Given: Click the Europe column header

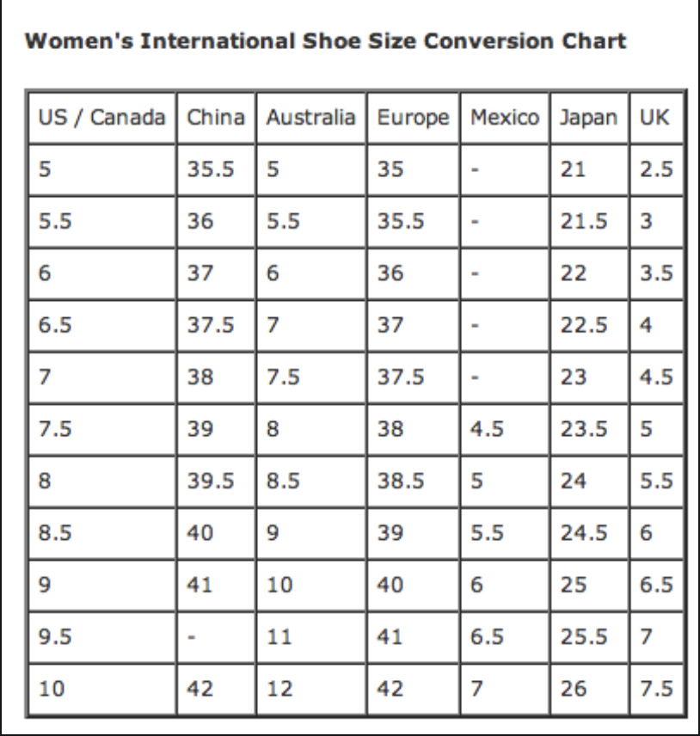Looking at the screenshot, I should click(413, 117).
